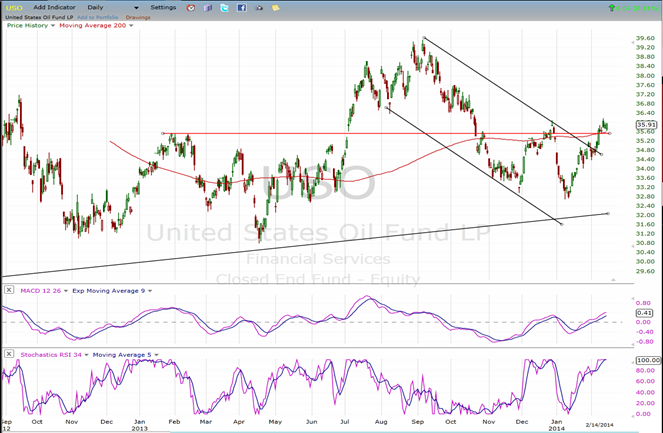The image size is (663, 433).
Task: Click the USO ticker symbol field
Action: point(14,7)
